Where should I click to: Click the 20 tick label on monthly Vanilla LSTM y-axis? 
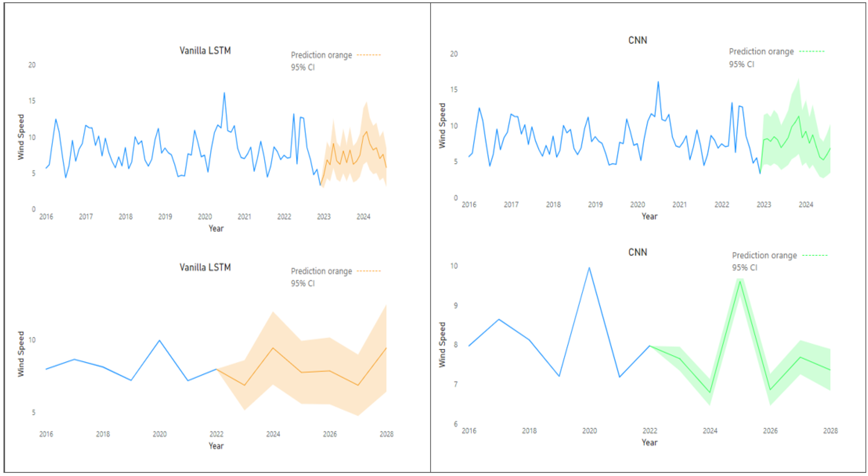point(32,65)
